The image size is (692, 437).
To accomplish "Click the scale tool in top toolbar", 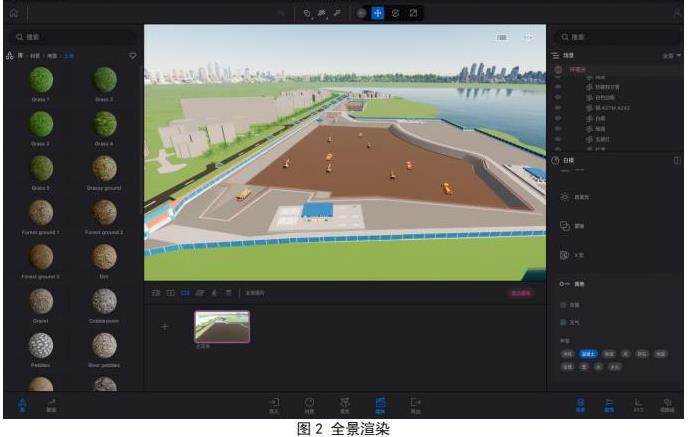I will (413, 13).
